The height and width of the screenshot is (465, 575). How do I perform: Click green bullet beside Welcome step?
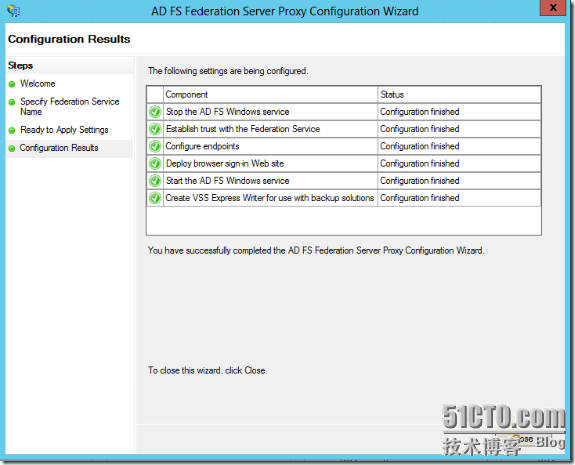point(12,84)
